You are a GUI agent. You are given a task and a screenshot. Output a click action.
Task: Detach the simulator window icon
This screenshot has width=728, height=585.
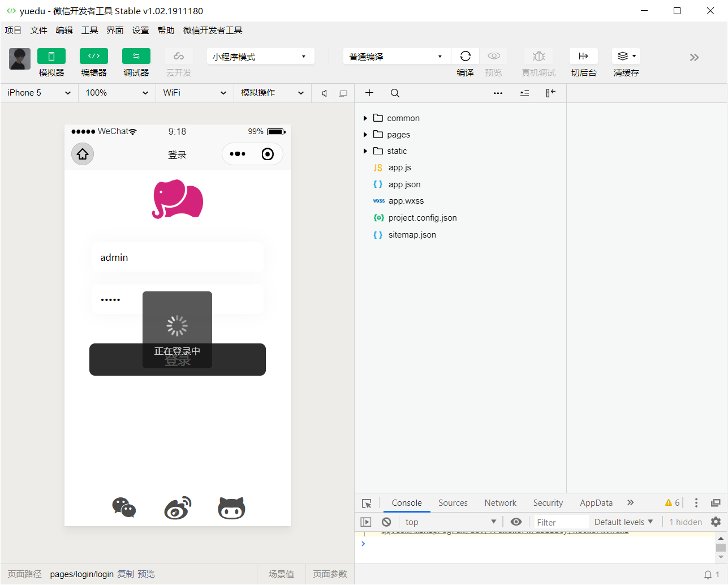(x=343, y=93)
